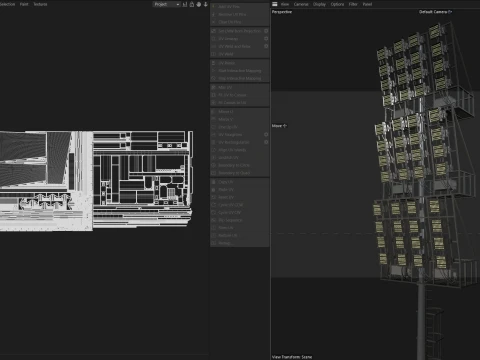This screenshot has height=360, width=480.
Task: Open the viewport Options menu
Action: pyautogui.click(x=337, y=4)
